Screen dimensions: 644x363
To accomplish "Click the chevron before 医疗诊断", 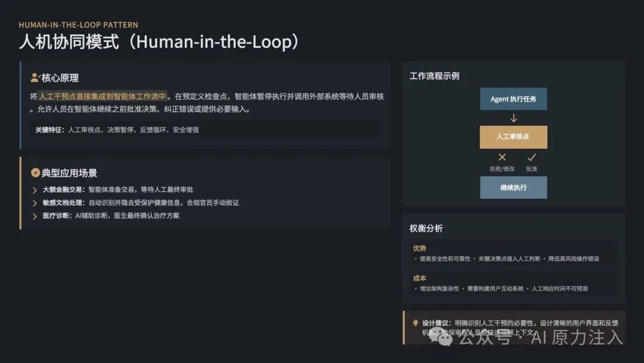I will [35, 216].
